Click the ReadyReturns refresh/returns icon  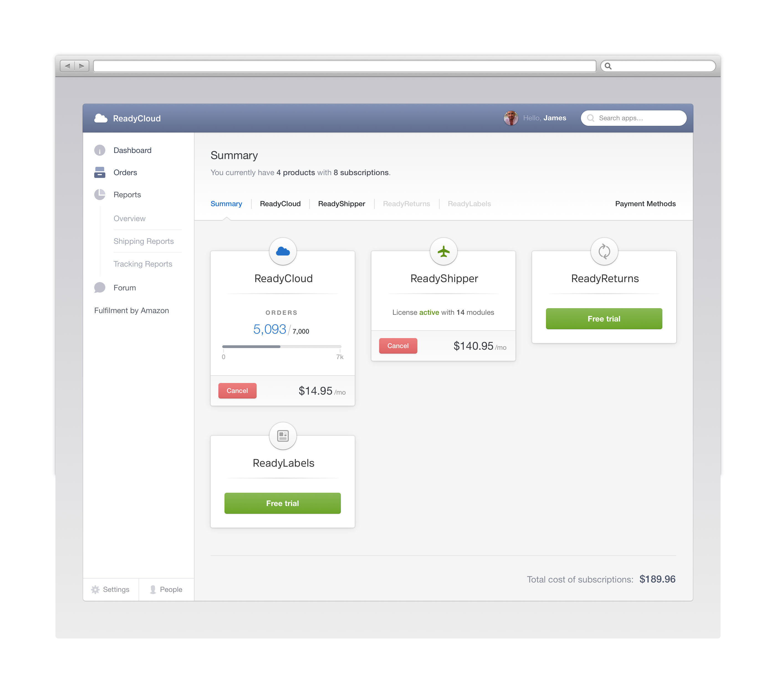click(x=604, y=251)
